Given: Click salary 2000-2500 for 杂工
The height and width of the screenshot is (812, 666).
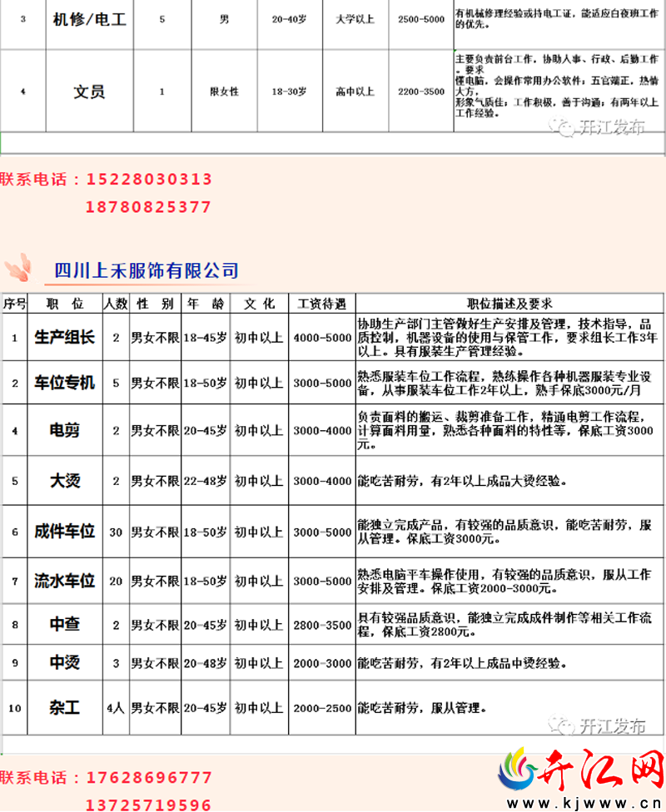Looking at the screenshot, I should point(322,708).
